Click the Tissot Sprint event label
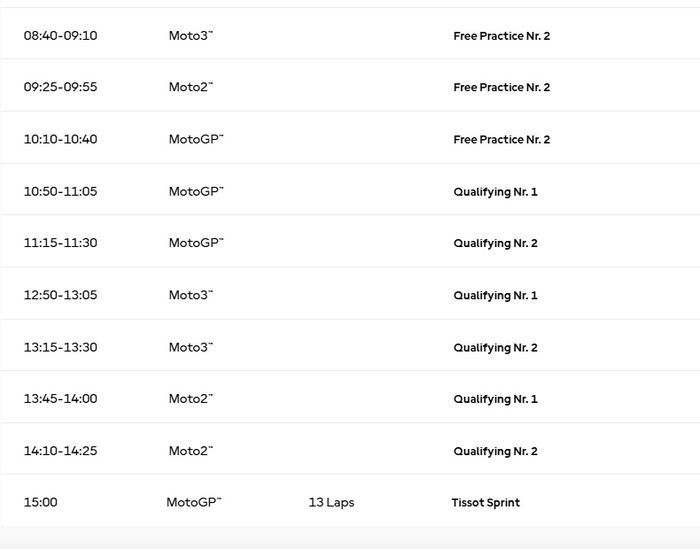This screenshot has width=700, height=549. click(x=485, y=503)
